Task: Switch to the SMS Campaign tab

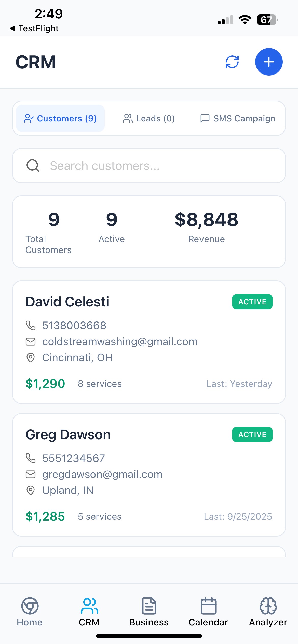Action: click(x=238, y=118)
